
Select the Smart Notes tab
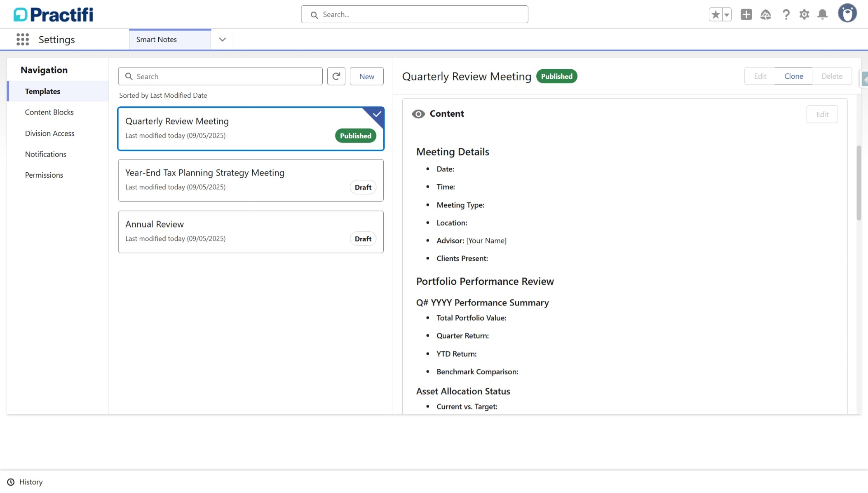coord(170,40)
